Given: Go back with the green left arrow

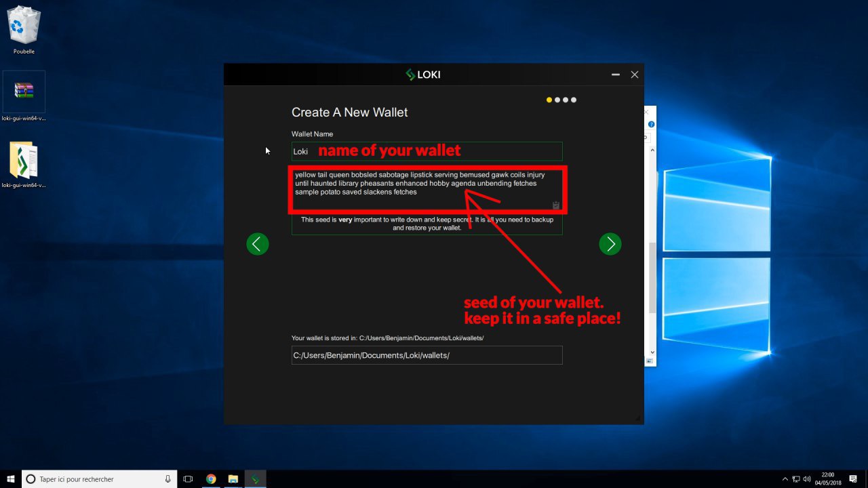Looking at the screenshot, I should point(258,244).
